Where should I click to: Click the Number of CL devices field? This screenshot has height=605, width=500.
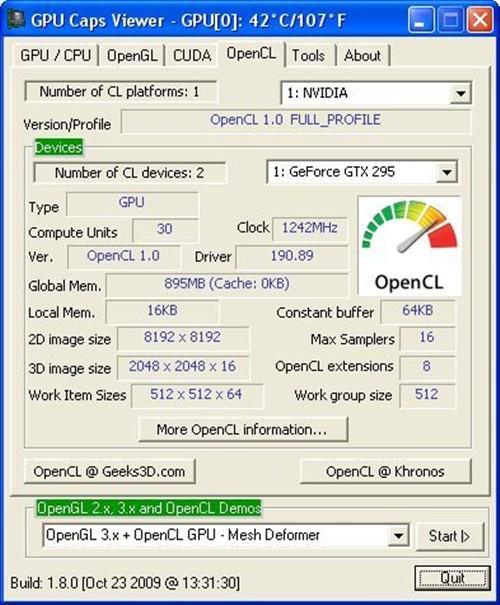coord(130,172)
